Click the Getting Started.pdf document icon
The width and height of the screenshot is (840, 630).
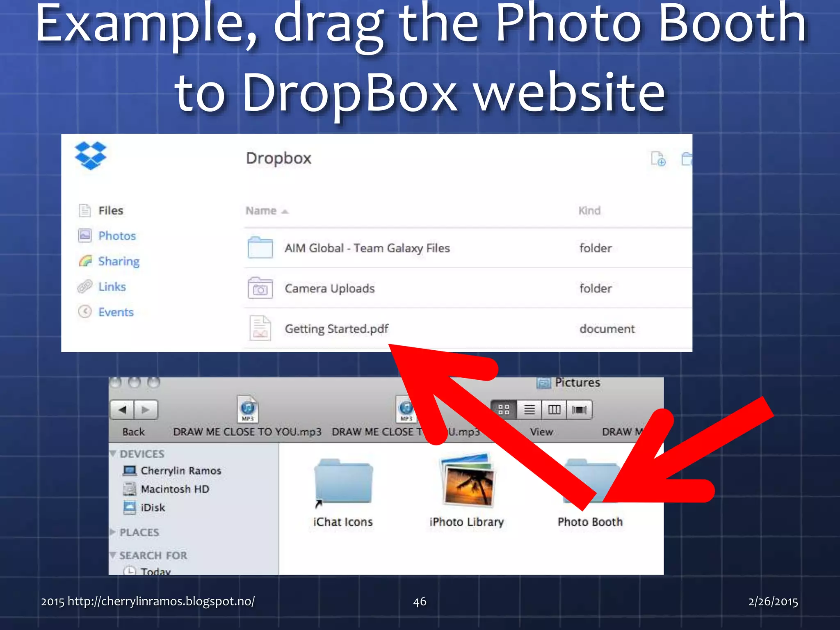coord(260,328)
